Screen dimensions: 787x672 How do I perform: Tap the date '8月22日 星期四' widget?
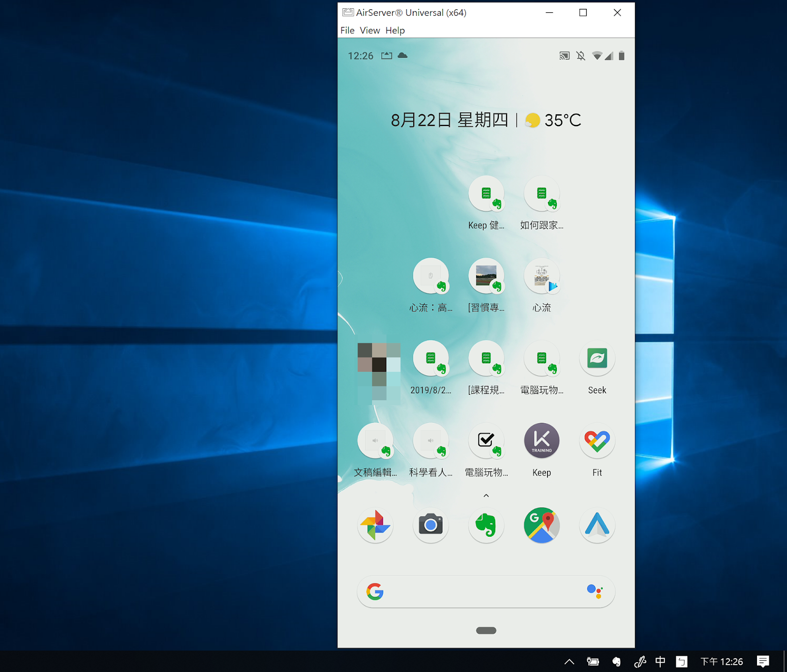point(449,120)
